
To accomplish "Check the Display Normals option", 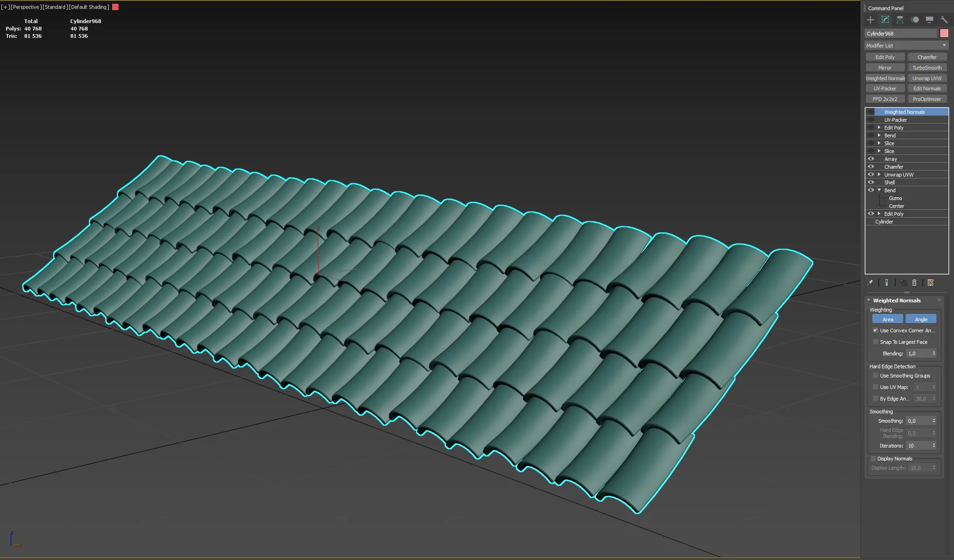I will tap(873, 459).
